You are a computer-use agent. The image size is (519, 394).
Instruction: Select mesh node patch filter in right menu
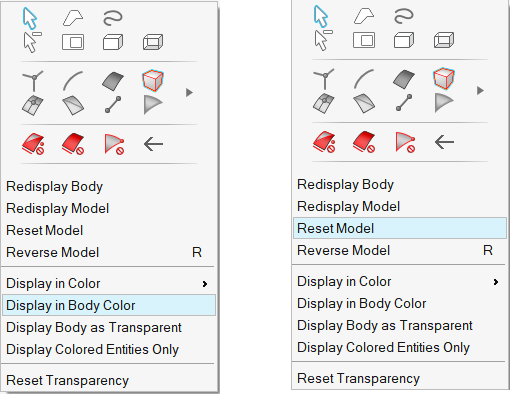point(323,103)
